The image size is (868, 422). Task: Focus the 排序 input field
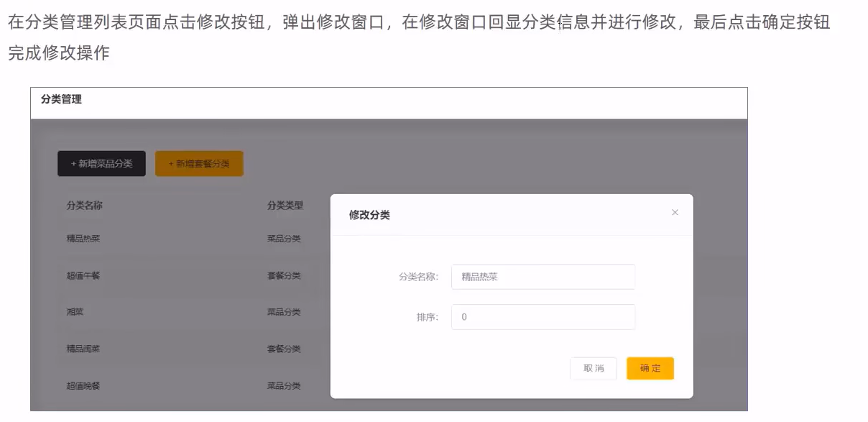[542, 317]
